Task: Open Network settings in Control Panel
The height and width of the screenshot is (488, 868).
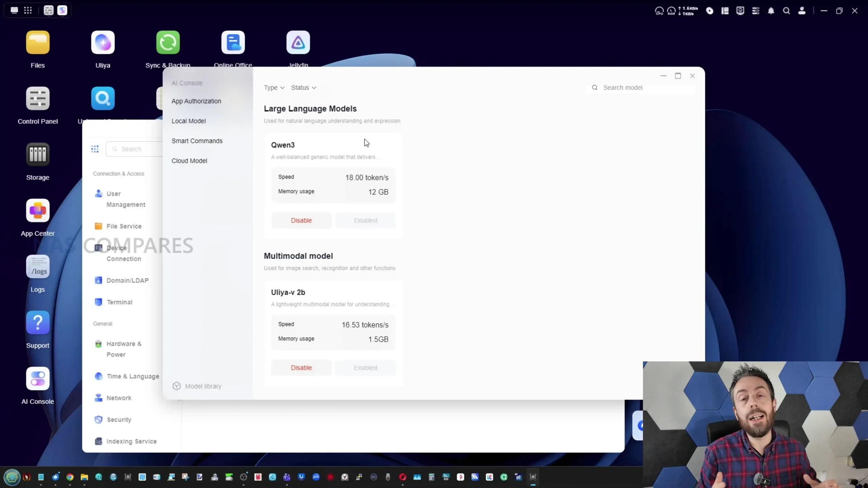Action: pos(119,398)
